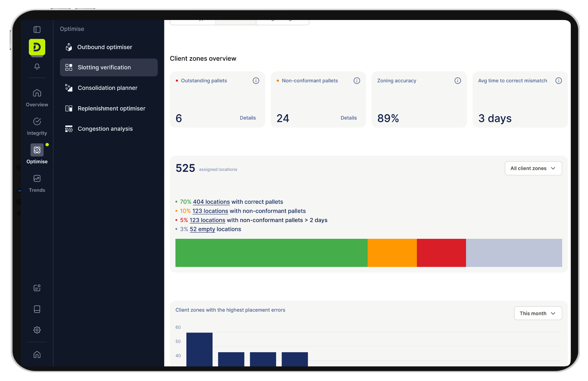
Task: Click the tallest bar in placement errors chart
Action: [x=199, y=349]
